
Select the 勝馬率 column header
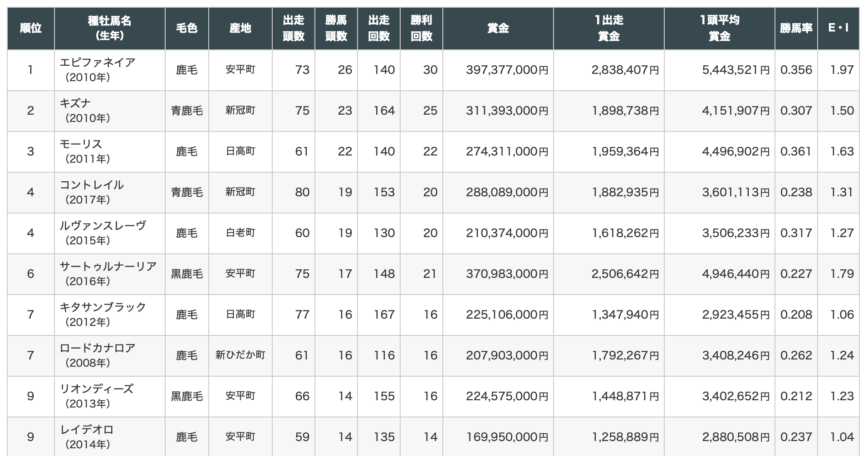(796, 28)
